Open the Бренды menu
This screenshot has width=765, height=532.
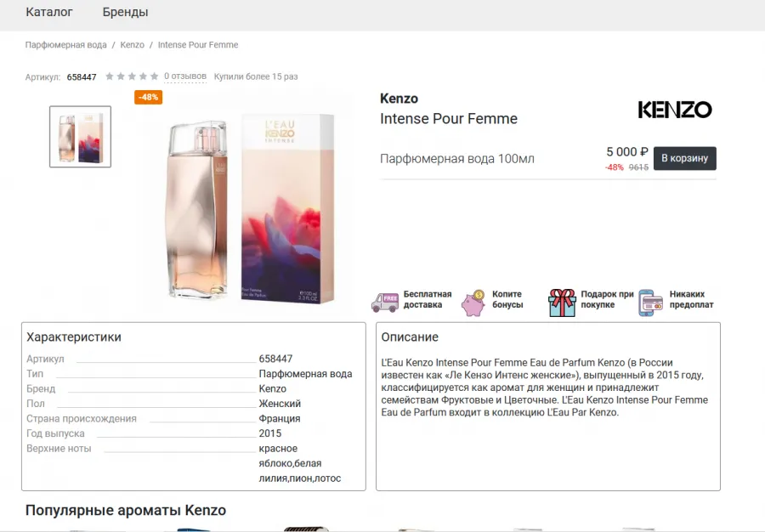pyautogui.click(x=126, y=12)
